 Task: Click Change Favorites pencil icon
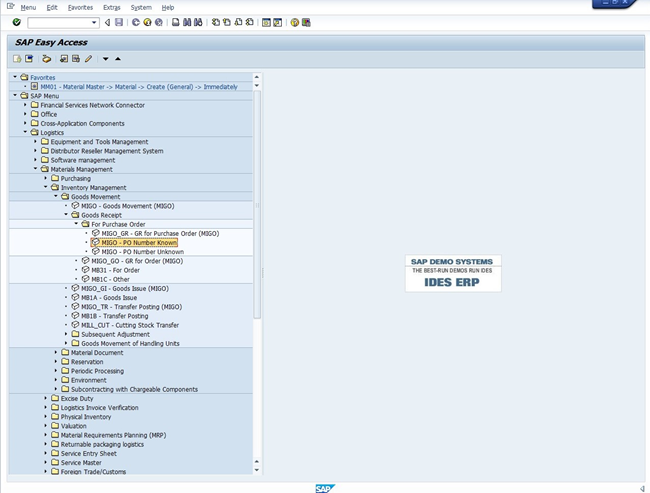[x=88, y=59]
